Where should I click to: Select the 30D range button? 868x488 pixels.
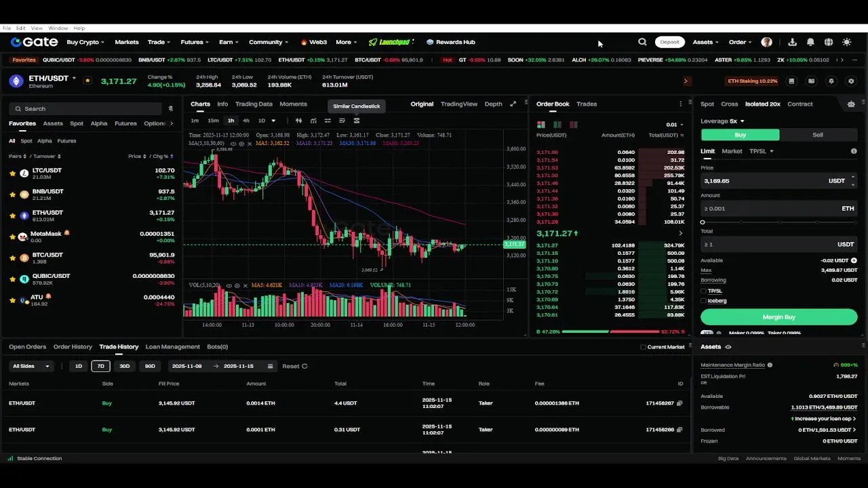(x=125, y=366)
